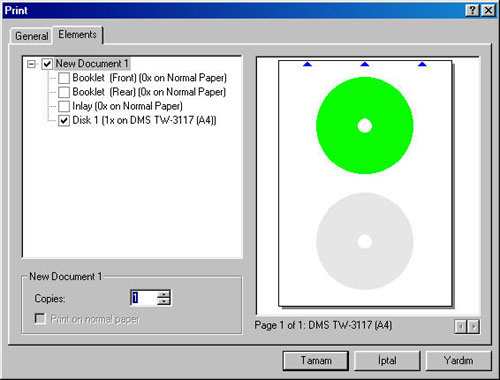Click the right blue alignment marker

click(x=422, y=64)
